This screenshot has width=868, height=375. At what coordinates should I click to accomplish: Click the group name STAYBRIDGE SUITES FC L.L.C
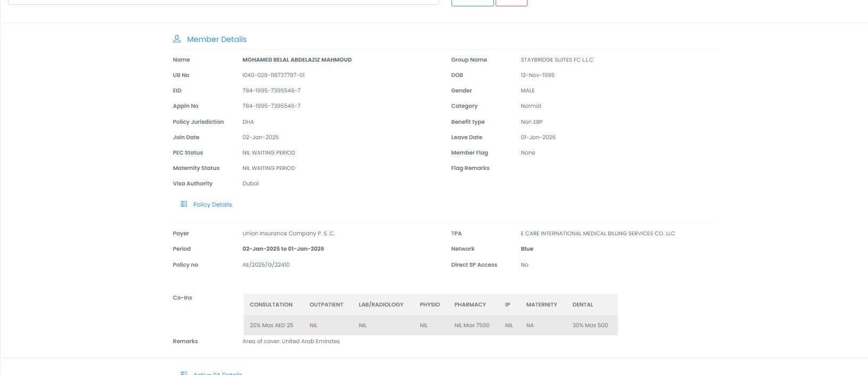[x=557, y=60]
